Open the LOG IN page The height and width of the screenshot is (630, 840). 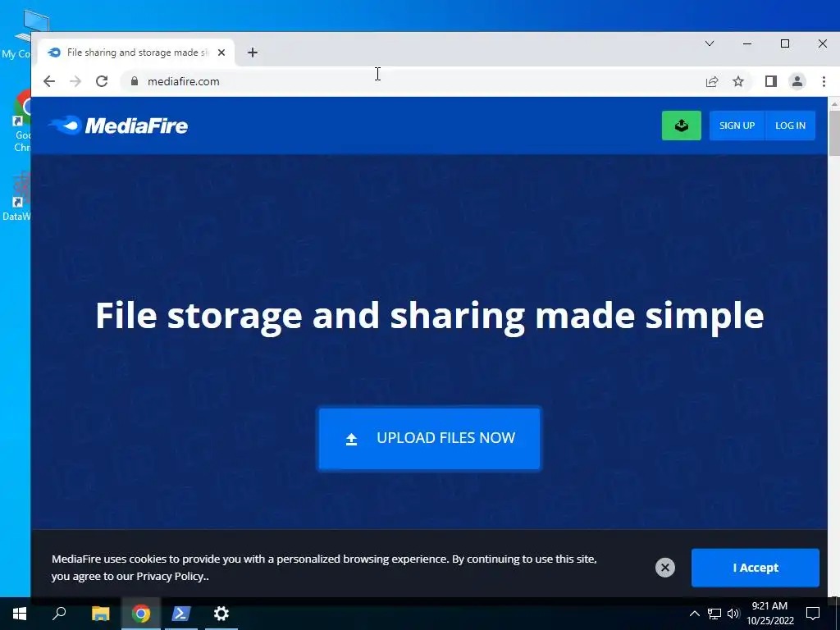790,126
